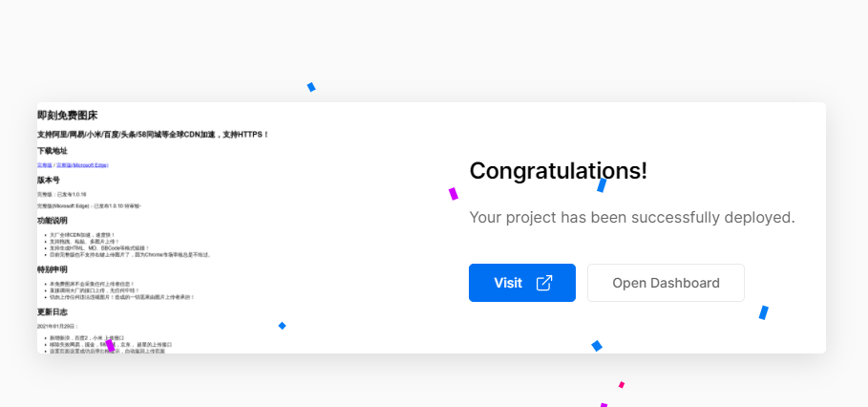
Task: Click the 'successfully deployed' message text
Action: tap(631, 218)
